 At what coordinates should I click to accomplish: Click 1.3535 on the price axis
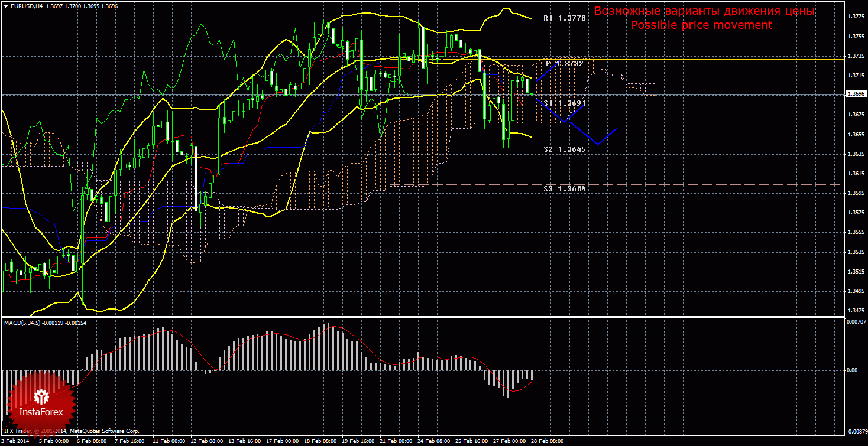856,252
